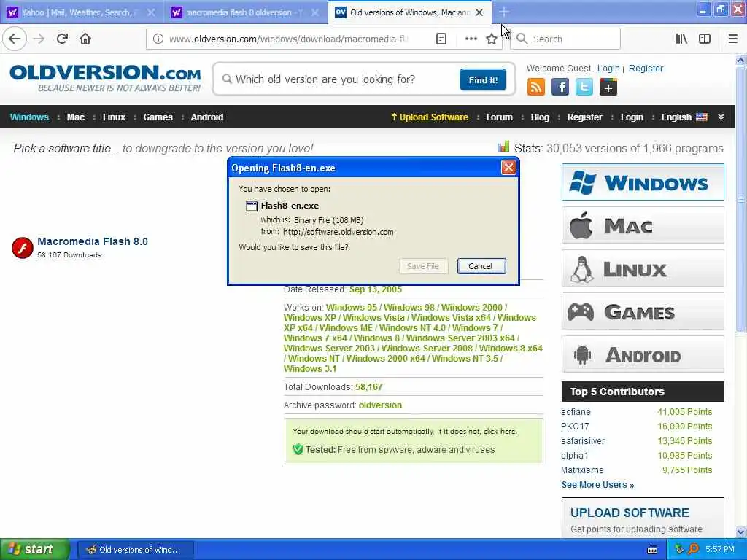747x560 pixels.
Task: Close the Opening Flash8-en.exe dialog
Action: tap(508, 168)
